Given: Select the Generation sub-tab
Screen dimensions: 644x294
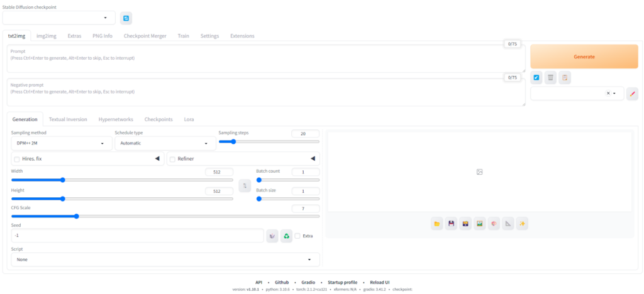Looking at the screenshot, I should click(25, 119).
